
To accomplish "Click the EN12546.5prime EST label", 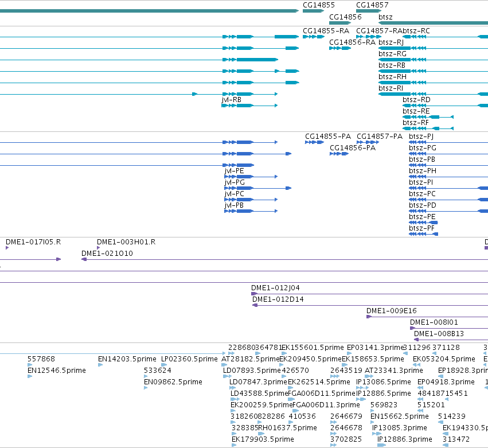I will [57, 371].
